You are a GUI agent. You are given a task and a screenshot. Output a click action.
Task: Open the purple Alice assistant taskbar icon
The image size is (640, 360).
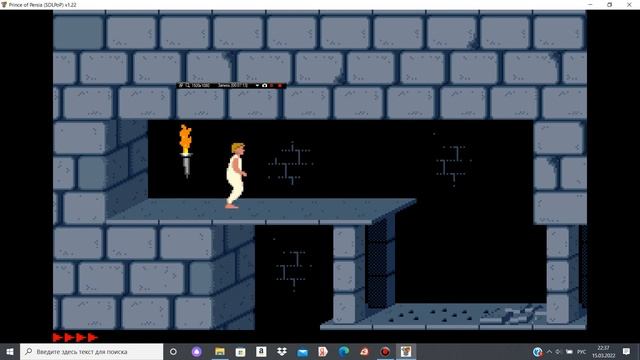(x=197, y=351)
